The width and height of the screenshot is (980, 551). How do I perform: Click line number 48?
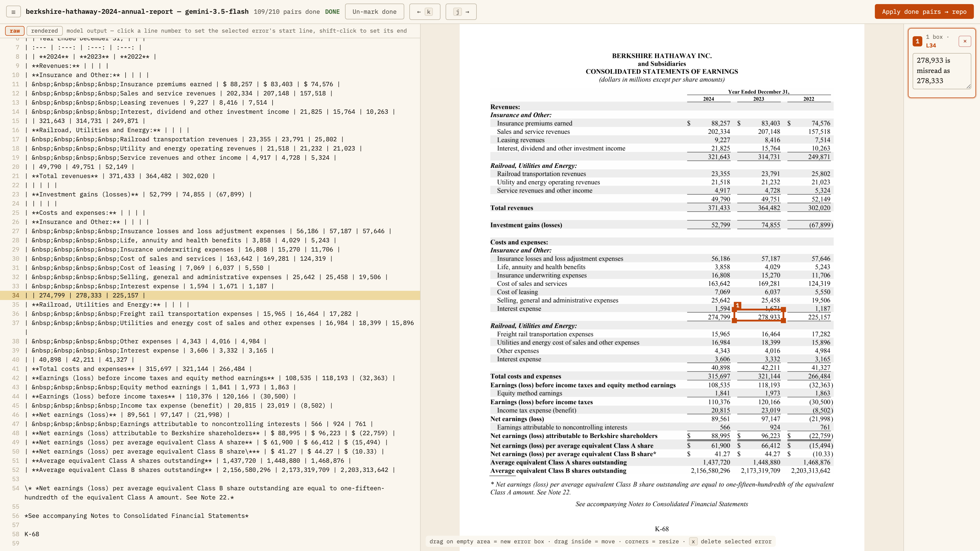(15, 433)
